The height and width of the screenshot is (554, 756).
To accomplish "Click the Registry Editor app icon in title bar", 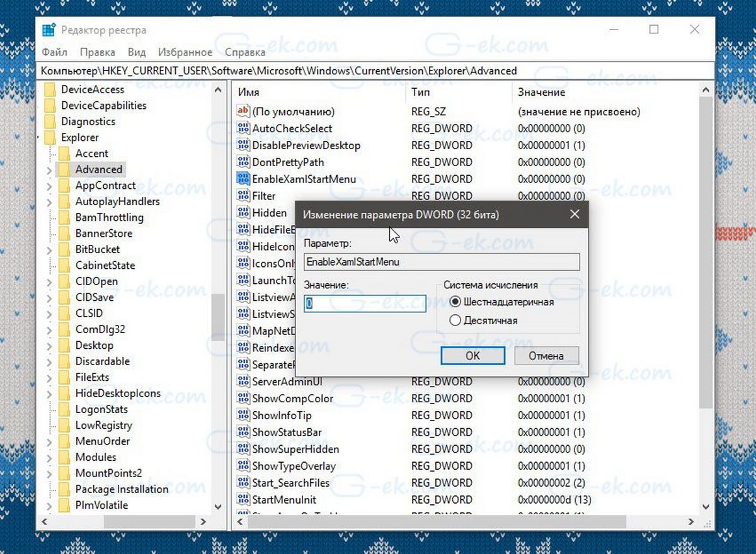I will coord(49,30).
